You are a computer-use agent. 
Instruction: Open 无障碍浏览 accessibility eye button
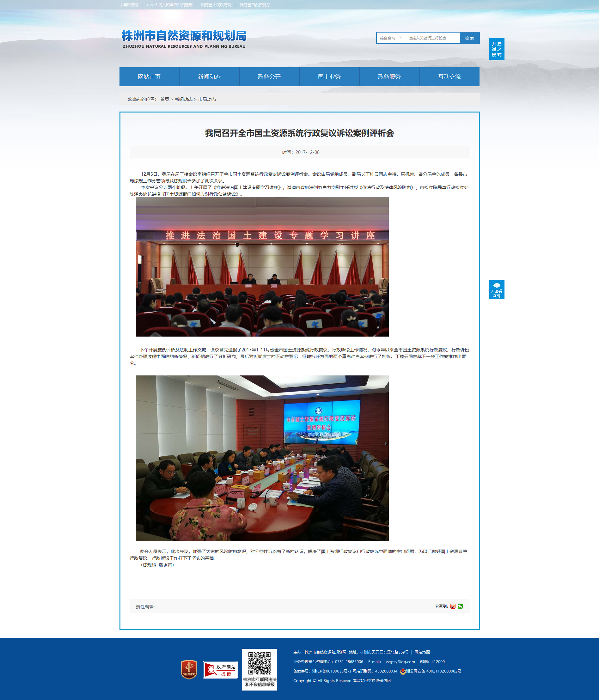[x=497, y=289]
